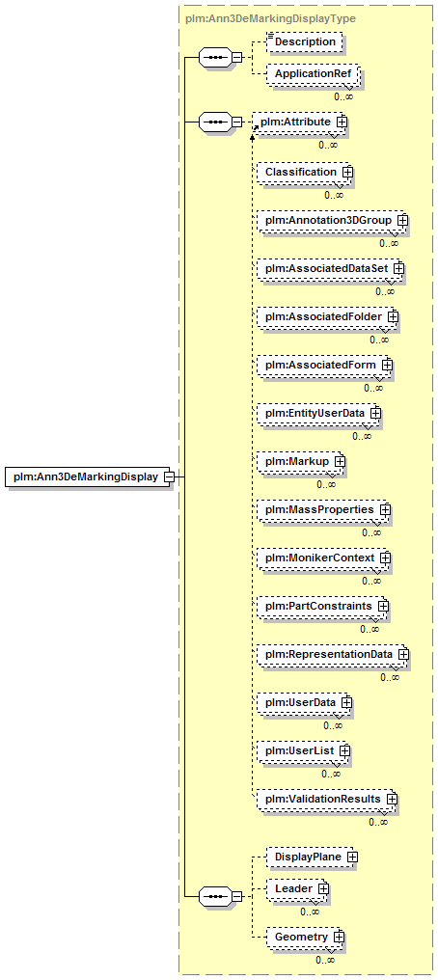This screenshot has height=980, width=438.
Task: Expand plm:ValidationResults node
Action: pos(392,799)
